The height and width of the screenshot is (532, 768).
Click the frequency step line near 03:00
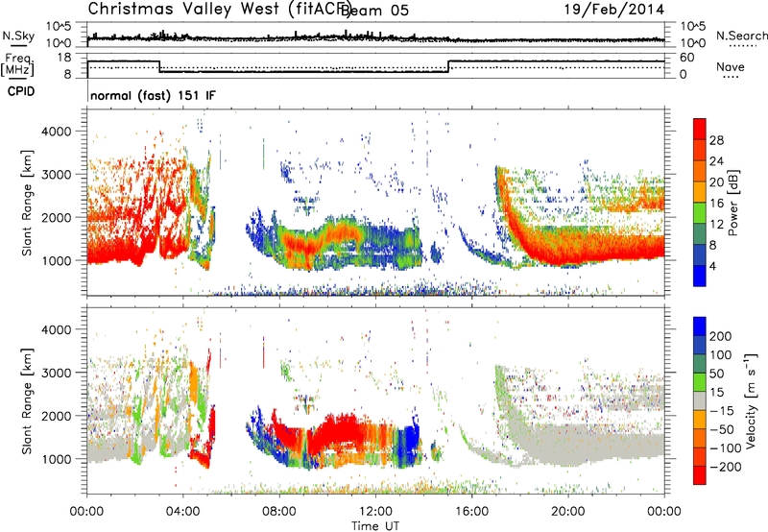point(159,66)
